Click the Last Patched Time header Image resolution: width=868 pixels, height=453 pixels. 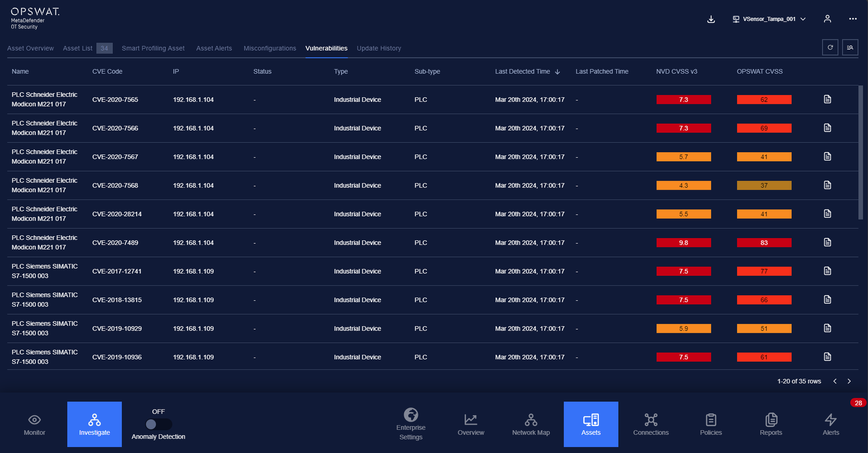[x=602, y=72]
